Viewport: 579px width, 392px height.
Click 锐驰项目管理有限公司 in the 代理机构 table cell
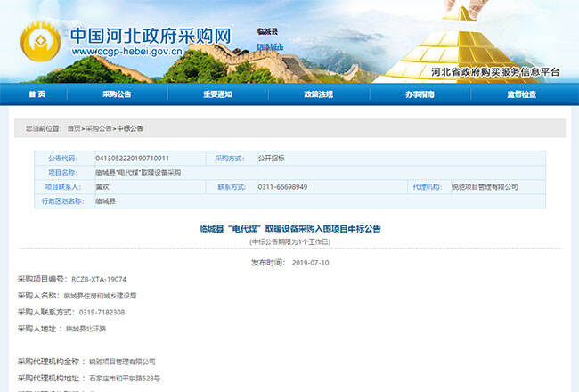[485, 187]
